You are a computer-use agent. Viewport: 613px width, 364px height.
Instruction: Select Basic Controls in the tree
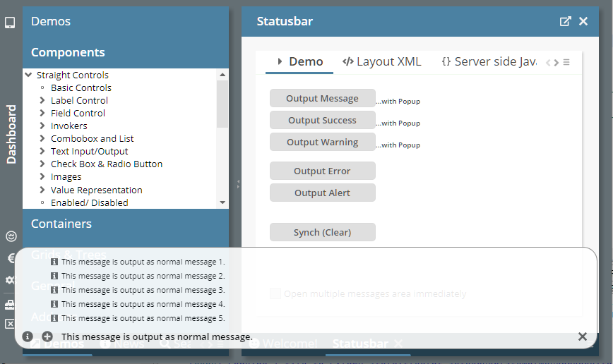[81, 87]
